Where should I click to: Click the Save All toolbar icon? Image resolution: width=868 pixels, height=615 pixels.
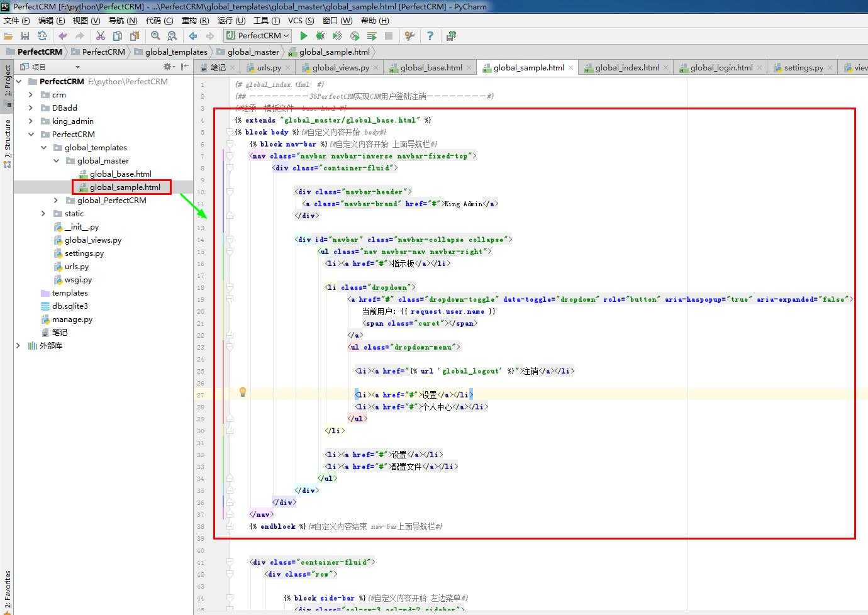[25, 36]
